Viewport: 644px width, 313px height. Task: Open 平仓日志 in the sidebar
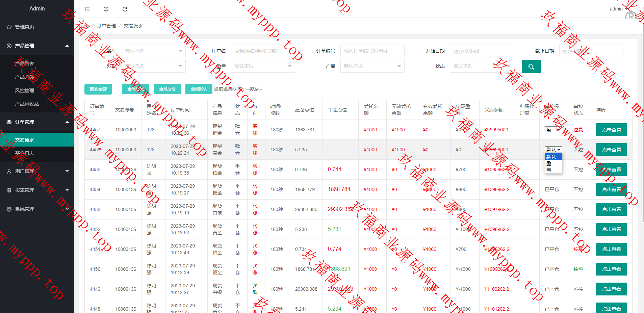click(25, 153)
